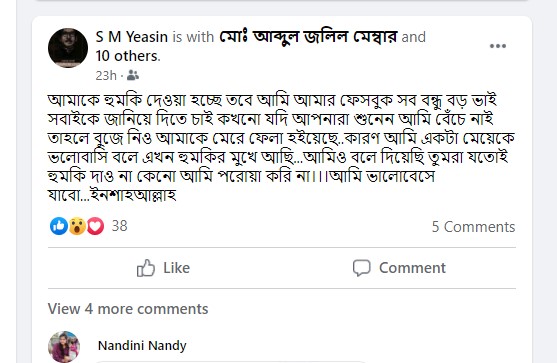Click the Like button label
Viewport: 557px width, 363px height.
(177, 268)
